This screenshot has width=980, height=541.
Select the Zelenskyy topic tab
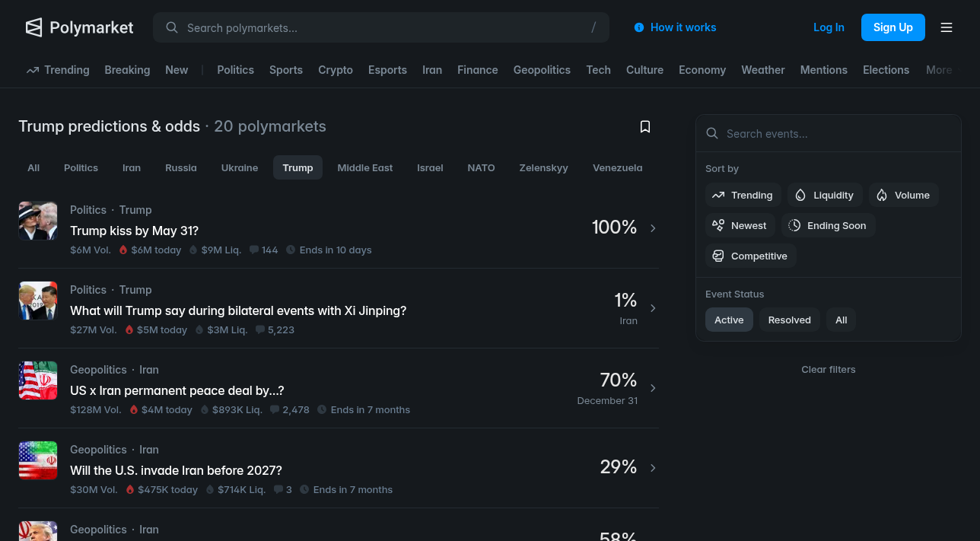[x=544, y=167]
